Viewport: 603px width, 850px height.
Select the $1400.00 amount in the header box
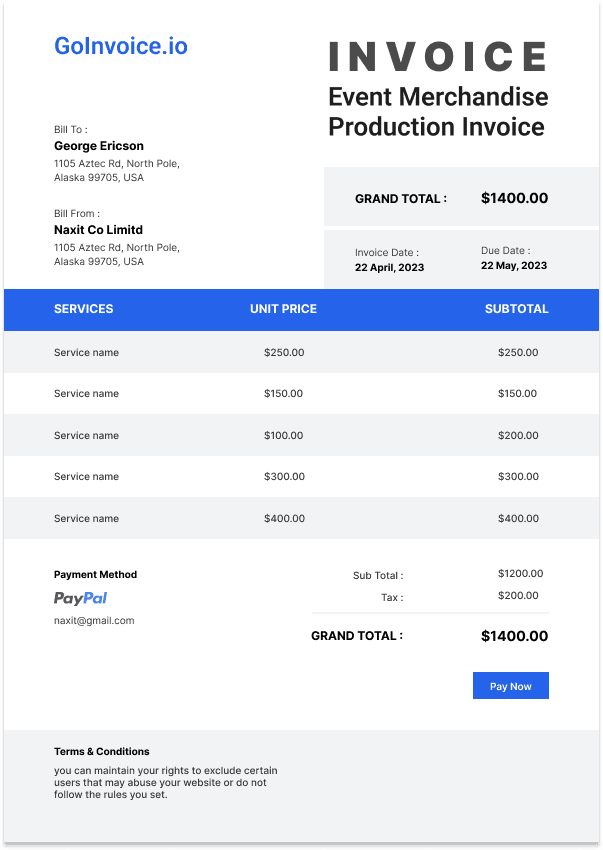515,198
